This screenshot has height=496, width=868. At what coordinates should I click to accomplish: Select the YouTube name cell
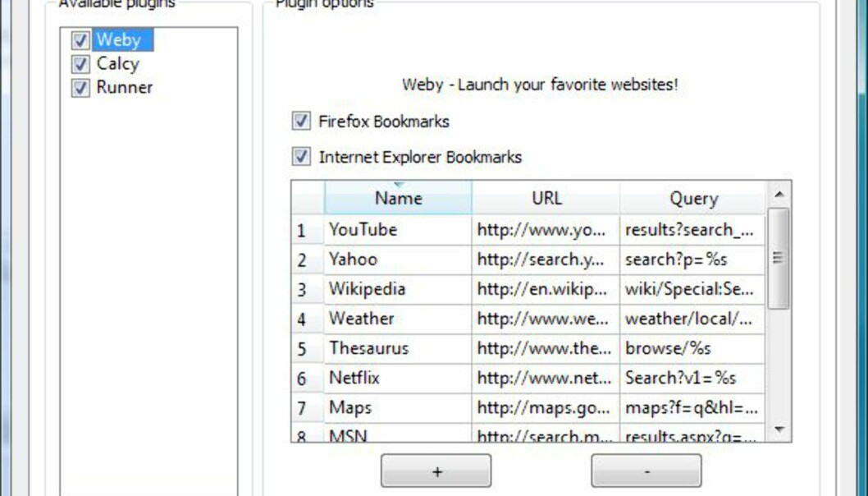(398, 230)
